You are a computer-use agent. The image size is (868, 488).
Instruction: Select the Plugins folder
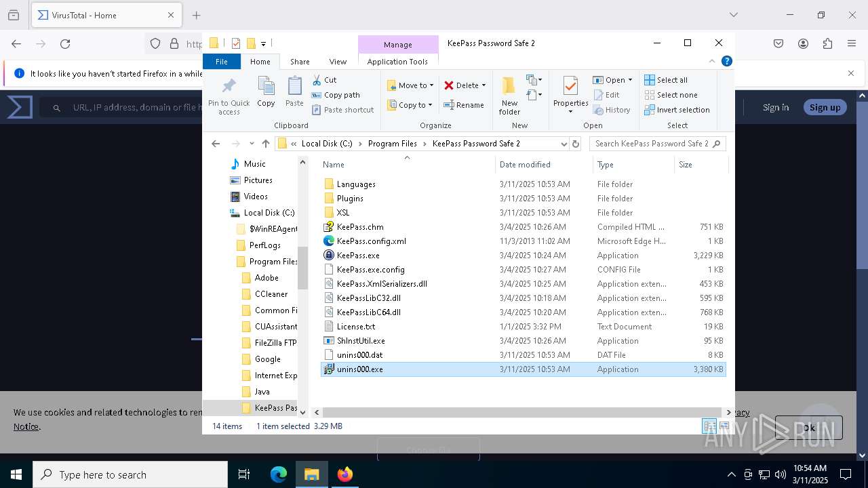point(350,199)
